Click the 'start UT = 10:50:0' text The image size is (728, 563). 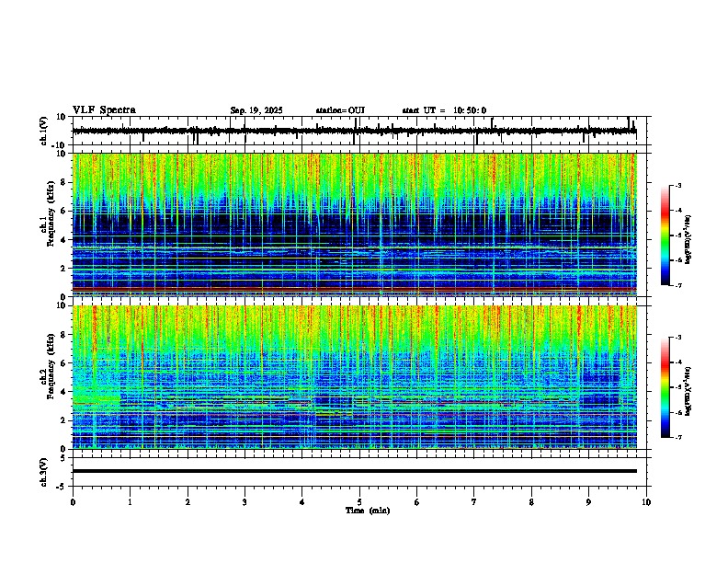pos(444,110)
